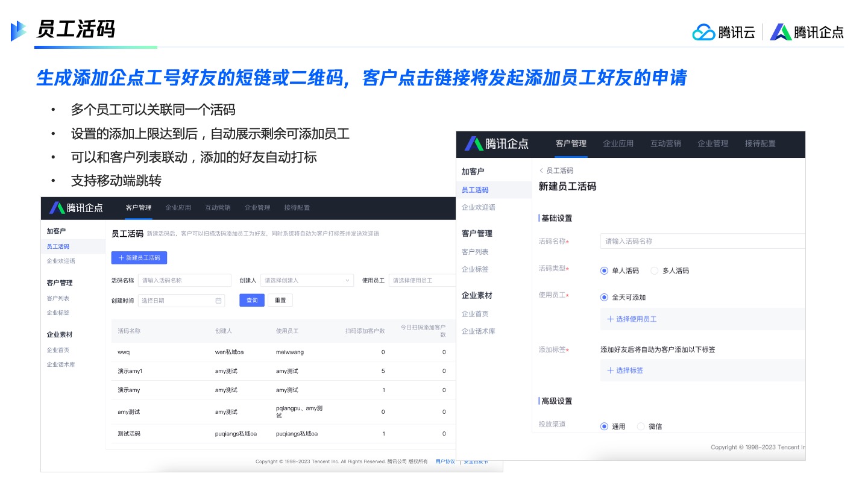
Task: Select 员工活码 in right window sidebar
Action: tap(475, 190)
